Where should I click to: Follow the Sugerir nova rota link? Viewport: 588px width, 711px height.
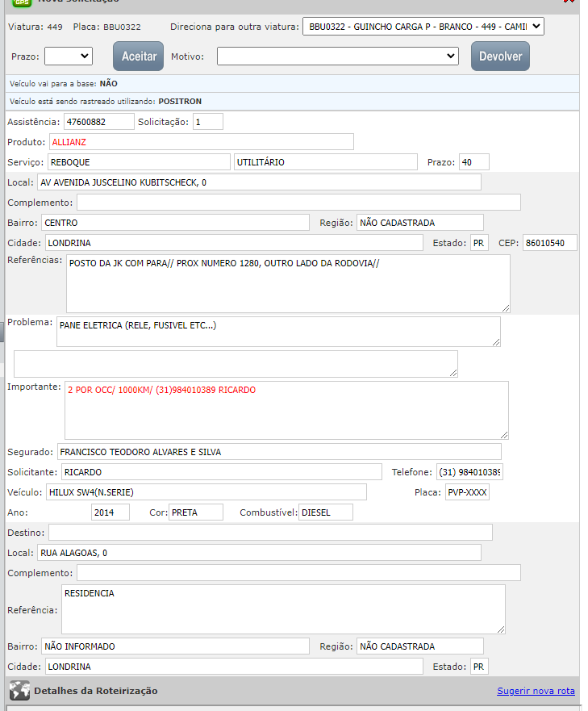point(536,691)
